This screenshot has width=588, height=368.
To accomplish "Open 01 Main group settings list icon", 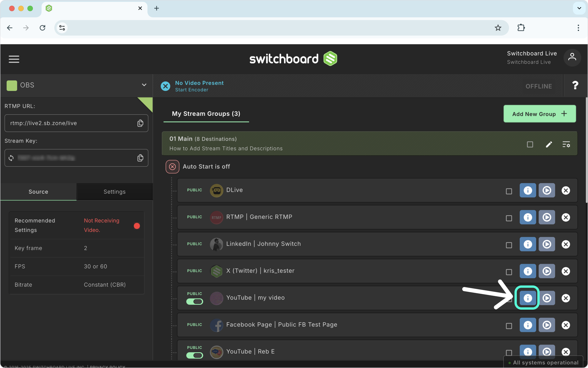I will tap(566, 144).
